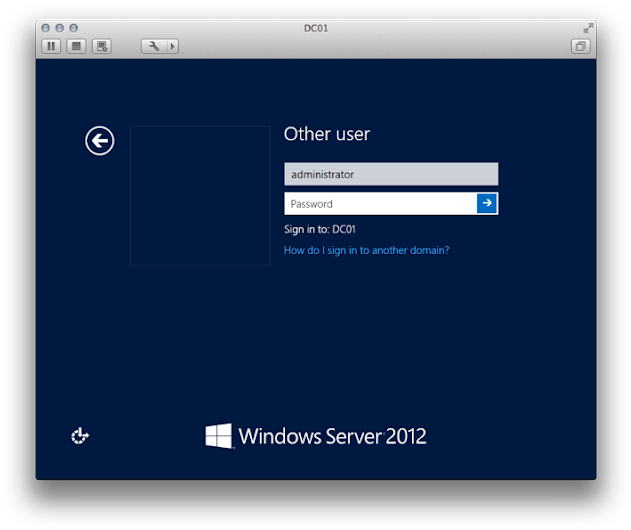Screen dimensions: 631x530
Task: Click the DC01 window title
Action: pyautogui.click(x=316, y=28)
